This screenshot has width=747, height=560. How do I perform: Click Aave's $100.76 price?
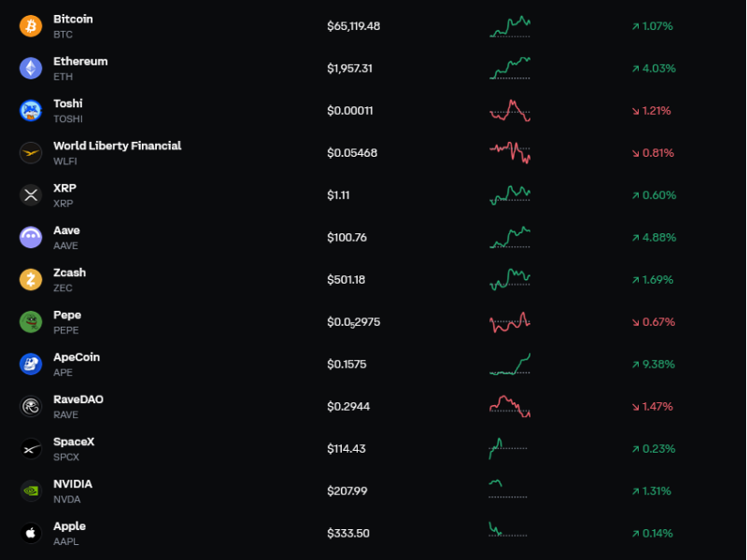point(346,237)
